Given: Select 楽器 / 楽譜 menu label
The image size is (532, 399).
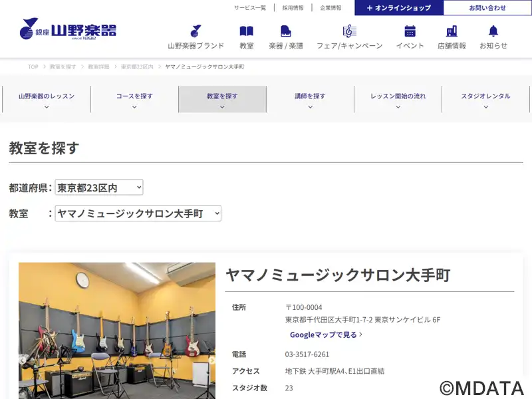Looking at the screenshot, I should [x=286, y=46].
